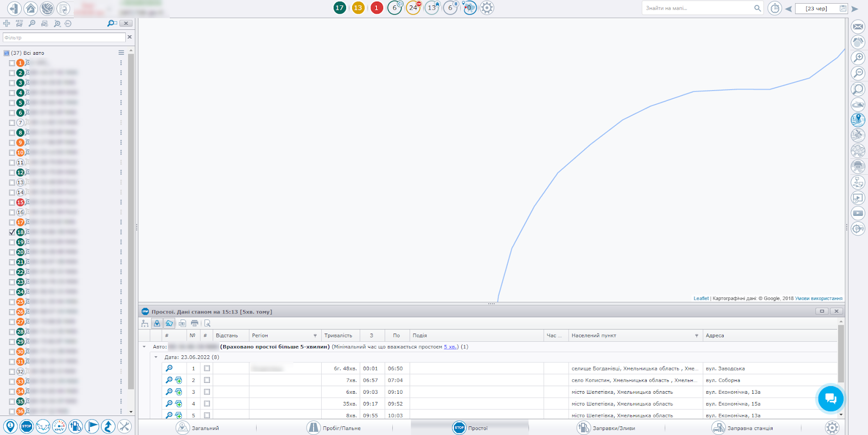Screen dimensions: 868x435
Task: Open the blue chat support button
Action: pos(831,399)
